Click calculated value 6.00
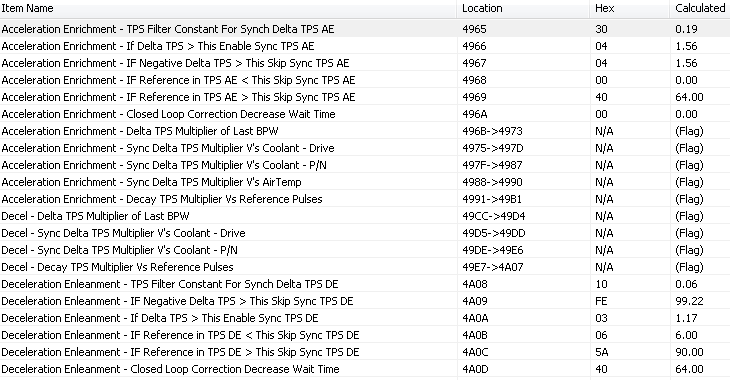Viewport: 730px width, 380px height. (x=686, y=335)
